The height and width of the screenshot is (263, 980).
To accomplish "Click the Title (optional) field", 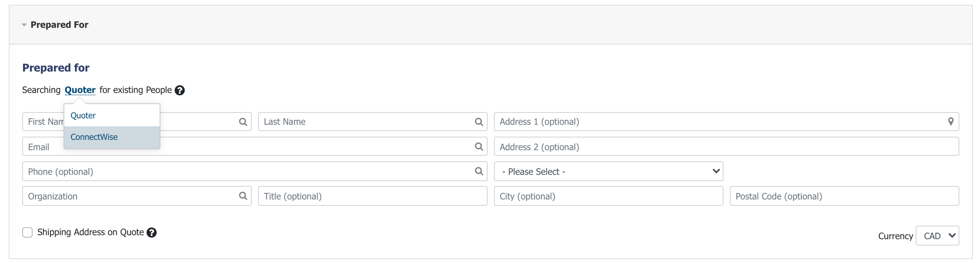I will pos(372,196).
